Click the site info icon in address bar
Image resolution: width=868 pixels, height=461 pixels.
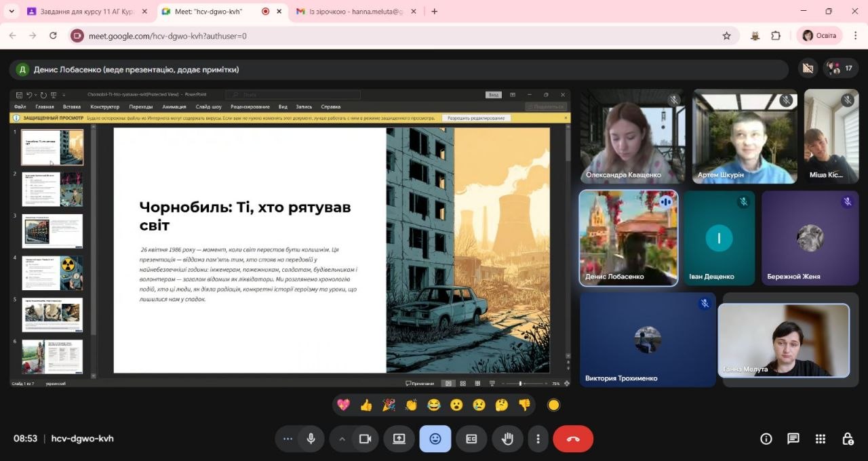tap(77, 36)
